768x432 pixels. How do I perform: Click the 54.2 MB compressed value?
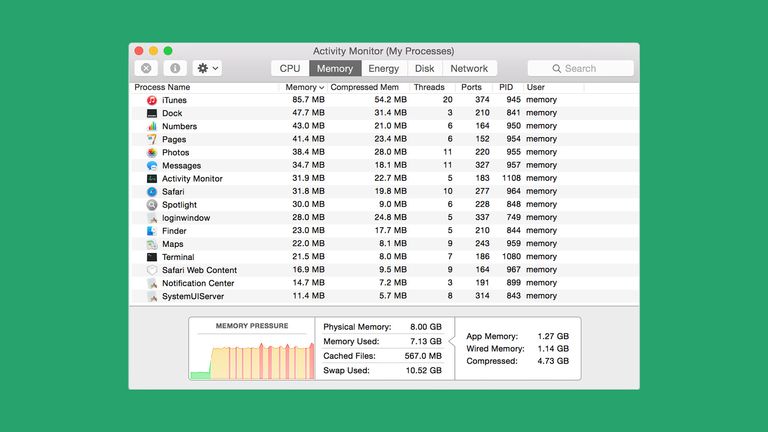click(x=390, y=99)
